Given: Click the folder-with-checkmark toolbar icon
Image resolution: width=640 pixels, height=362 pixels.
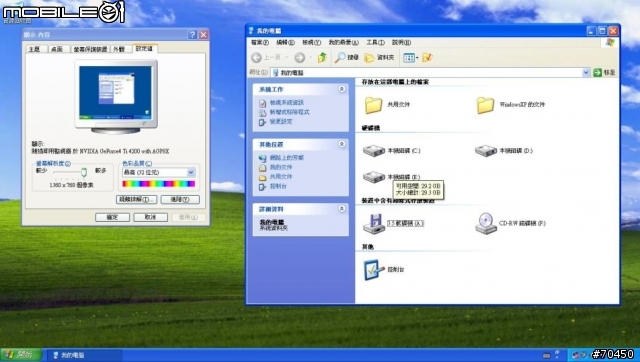Looking at the screenshot, I should pos(427,58).
